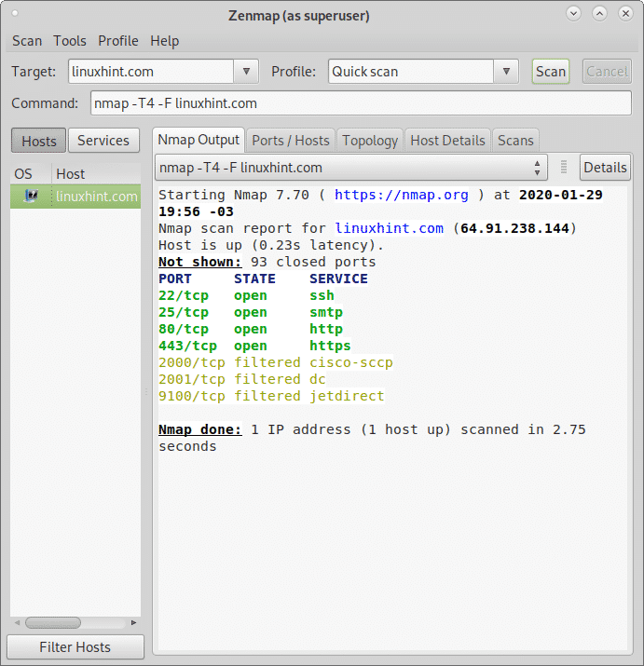Image resolution: width=644 pixels, height=666 pixels.
Task: Click the Details button
Action: point(605,168)
